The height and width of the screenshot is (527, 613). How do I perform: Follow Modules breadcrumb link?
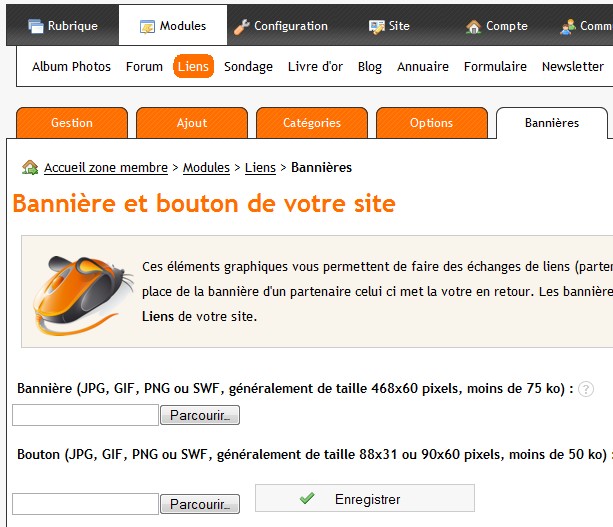tap(206, 167)
